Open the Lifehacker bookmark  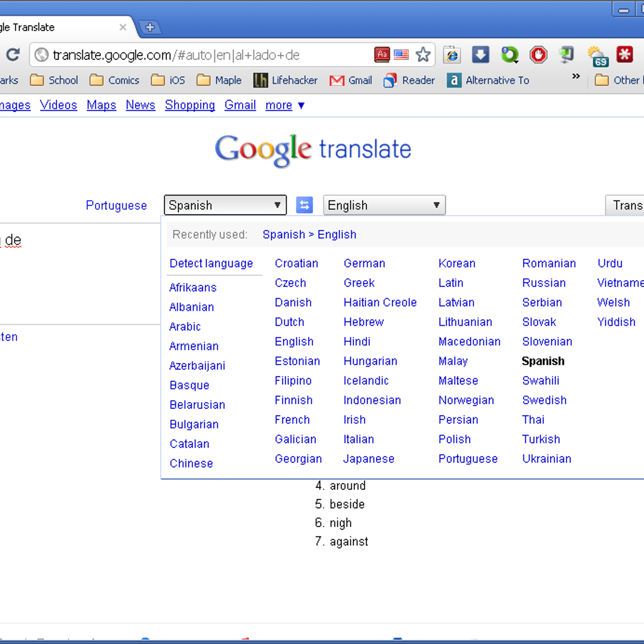tap(285, 80)
